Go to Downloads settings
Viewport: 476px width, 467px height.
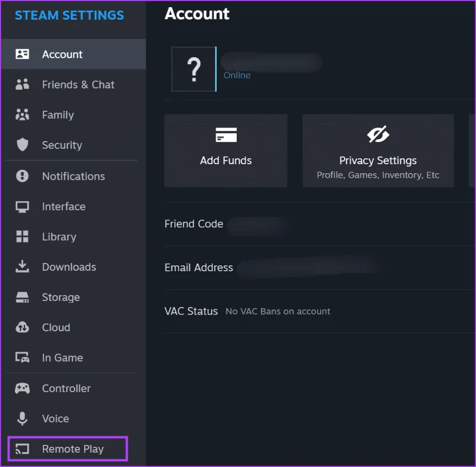(x=73, y=267)
